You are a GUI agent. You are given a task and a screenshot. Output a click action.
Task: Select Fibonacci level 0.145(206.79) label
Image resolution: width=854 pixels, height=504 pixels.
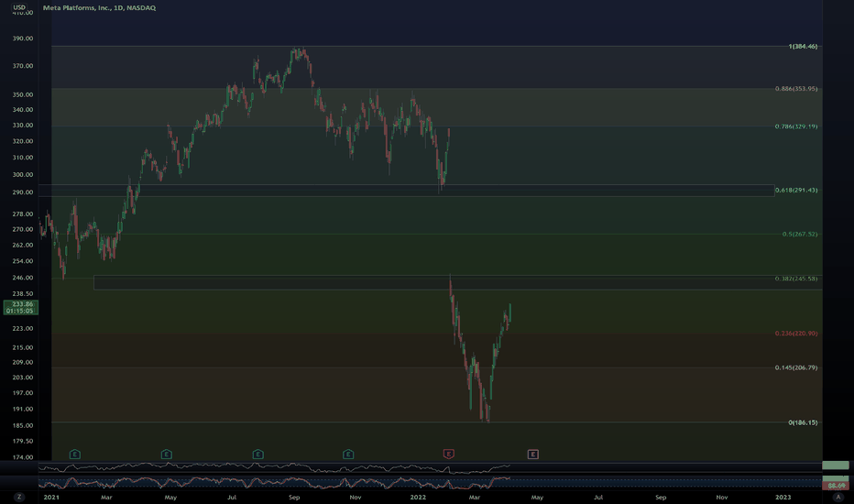coord(796,367)
